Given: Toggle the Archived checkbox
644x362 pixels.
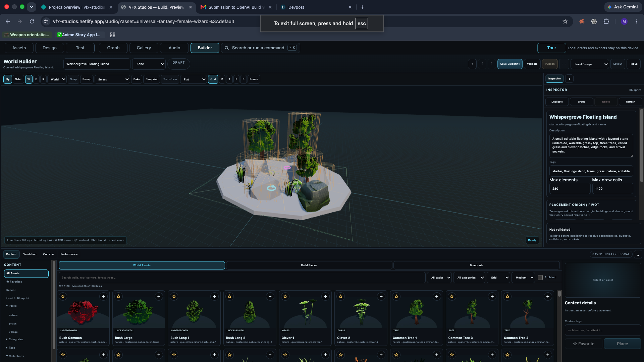Looking at the screenshot, I should point(540,278).
